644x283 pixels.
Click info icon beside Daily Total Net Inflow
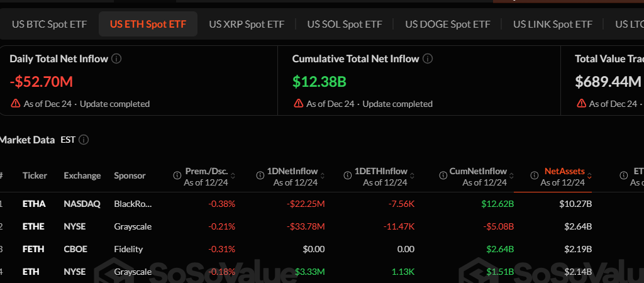click(x=116, y=58)
